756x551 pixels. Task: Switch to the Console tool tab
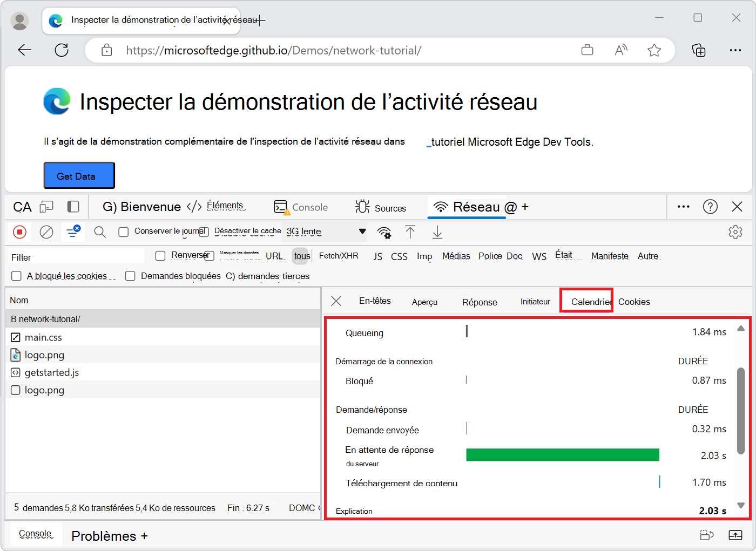click(301, 207)
